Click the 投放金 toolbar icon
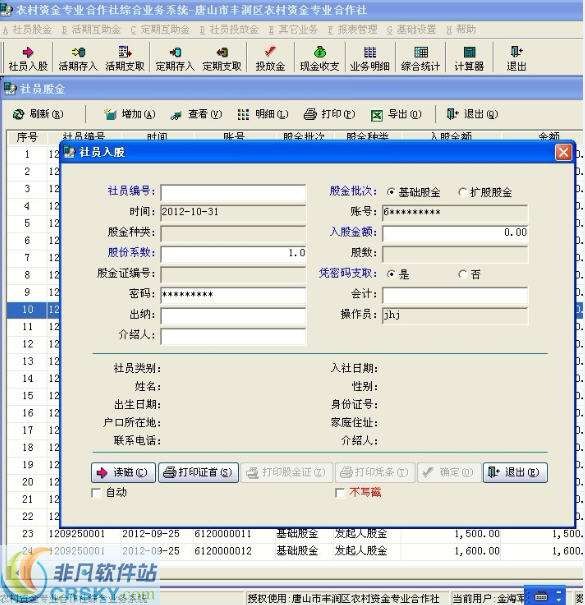The height and width of the screenshot is (605, 585). [x=270, y=58]
